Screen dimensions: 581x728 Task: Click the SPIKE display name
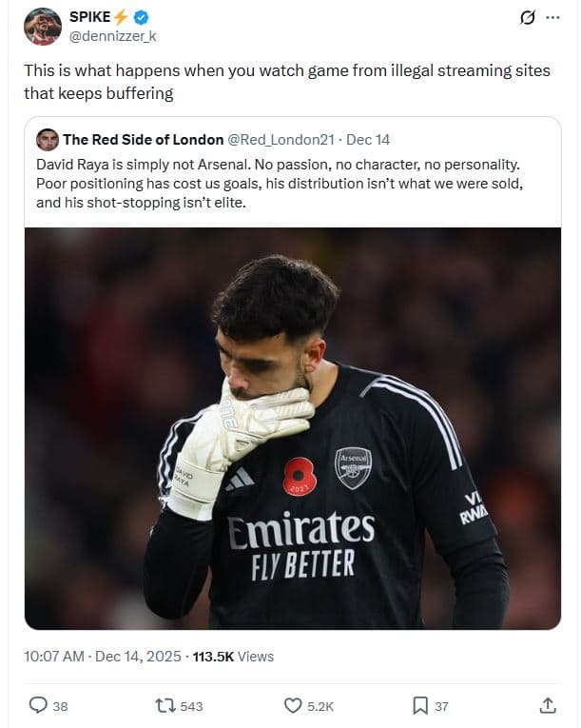pos(90,17)
